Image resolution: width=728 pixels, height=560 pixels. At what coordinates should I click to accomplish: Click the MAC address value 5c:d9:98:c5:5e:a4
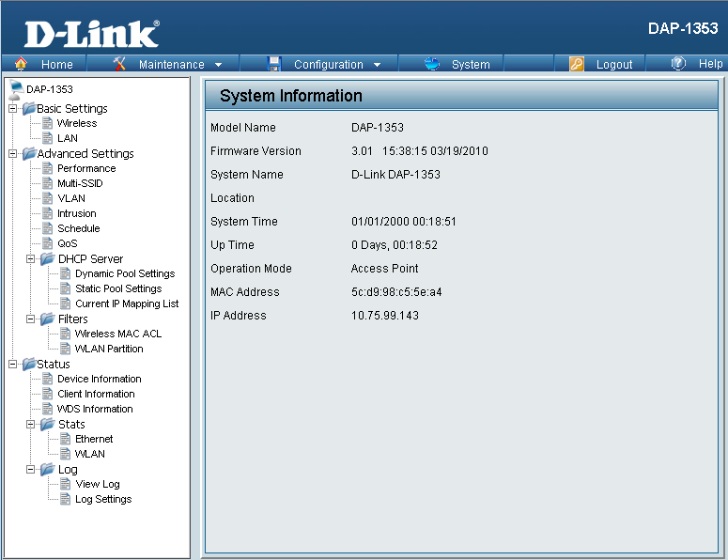396,292
